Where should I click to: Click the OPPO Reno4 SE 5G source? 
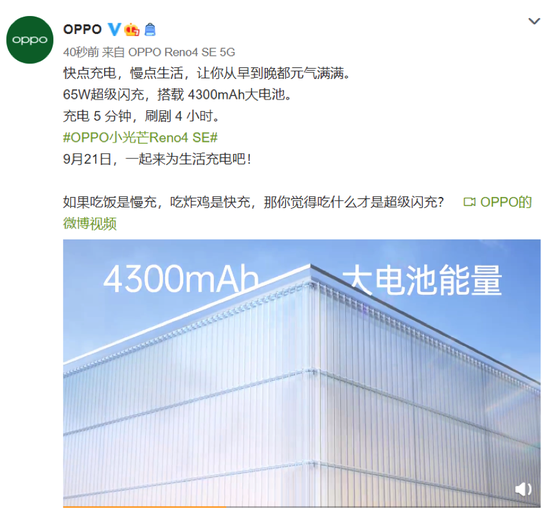(x=181, y=52)
